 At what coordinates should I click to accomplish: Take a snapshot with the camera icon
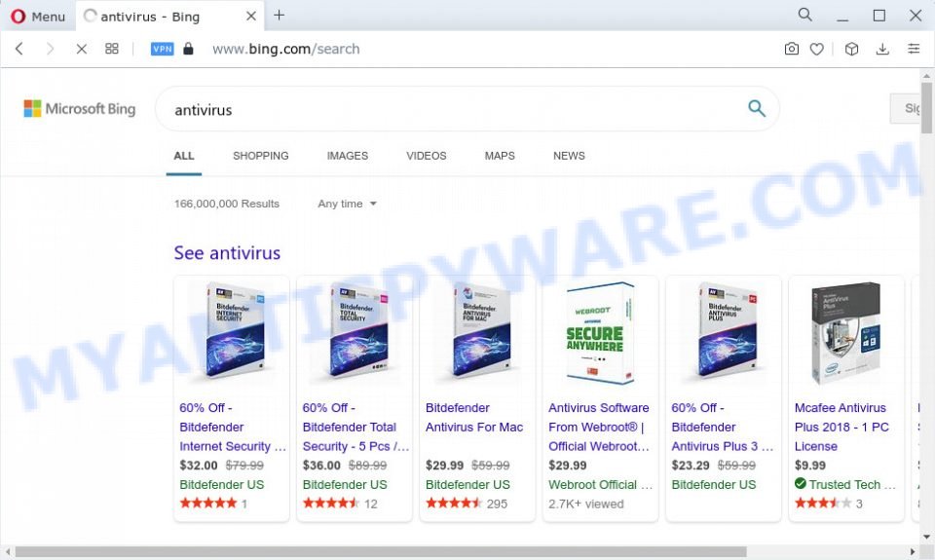tap(791, 49)
